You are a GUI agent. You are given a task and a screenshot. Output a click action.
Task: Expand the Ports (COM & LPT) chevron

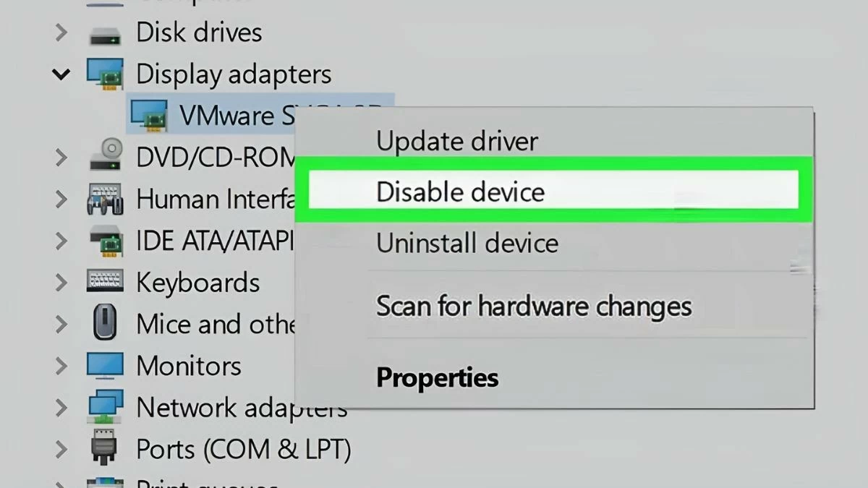[62, 449]
